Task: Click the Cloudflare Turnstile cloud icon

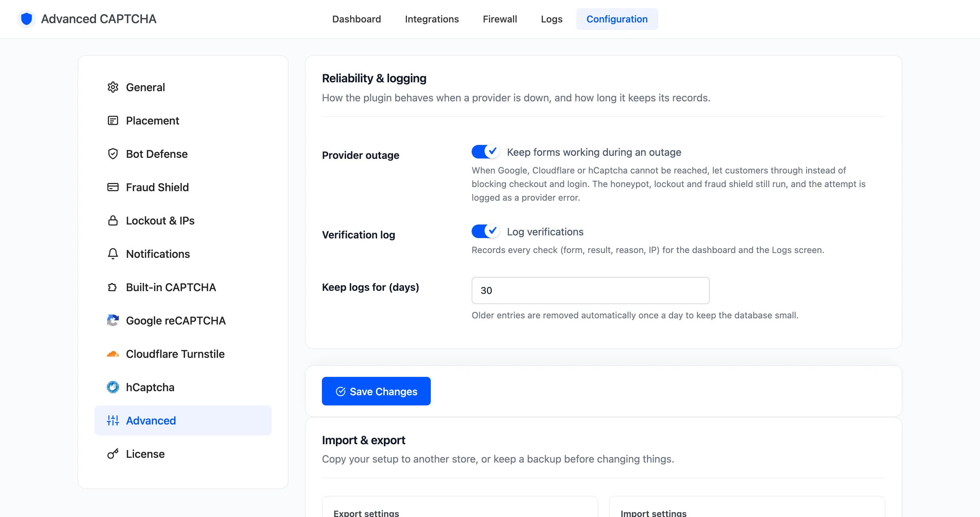Action: tap(113, 354)
